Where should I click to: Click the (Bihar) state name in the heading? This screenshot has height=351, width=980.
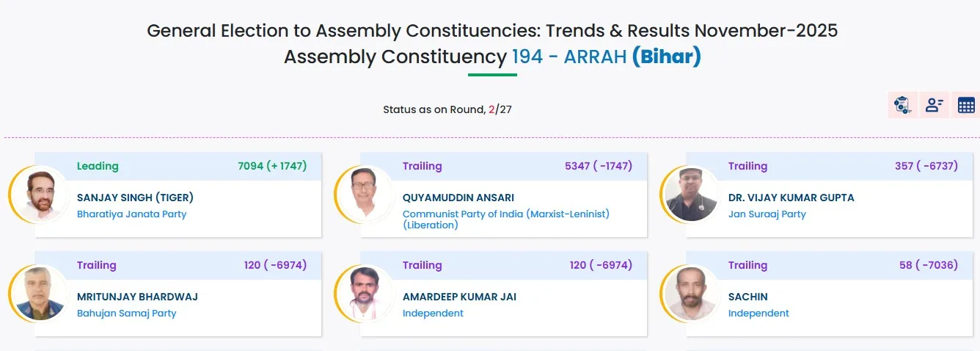tap(666, 57)
